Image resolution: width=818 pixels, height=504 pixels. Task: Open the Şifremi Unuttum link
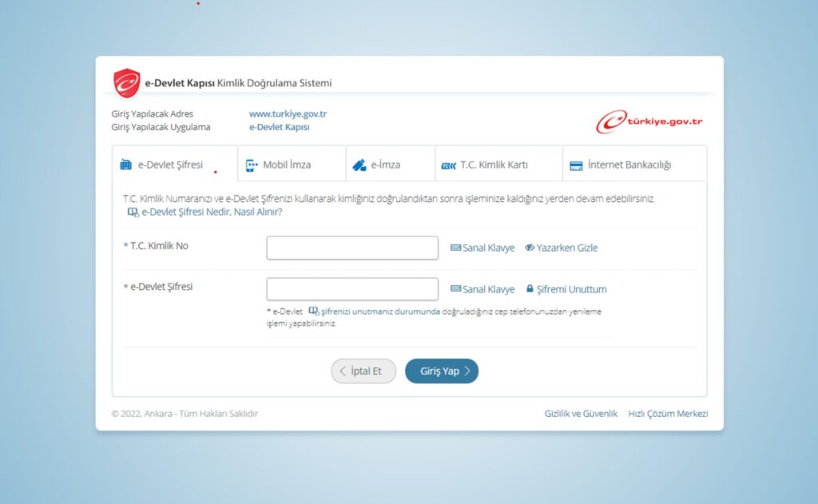click(x=570, y=289)
